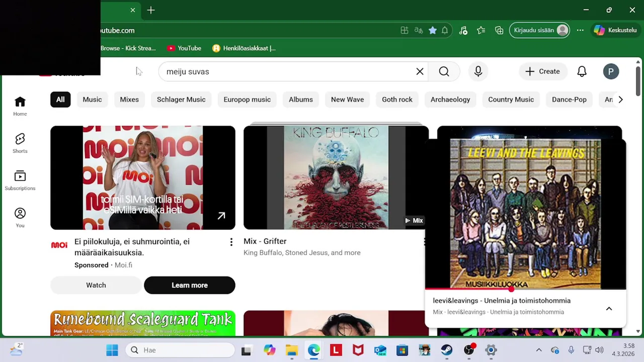Select the Country Music chip
Image resolution: width=644 pixels, height=362 pixels.
tap(511, 100)
